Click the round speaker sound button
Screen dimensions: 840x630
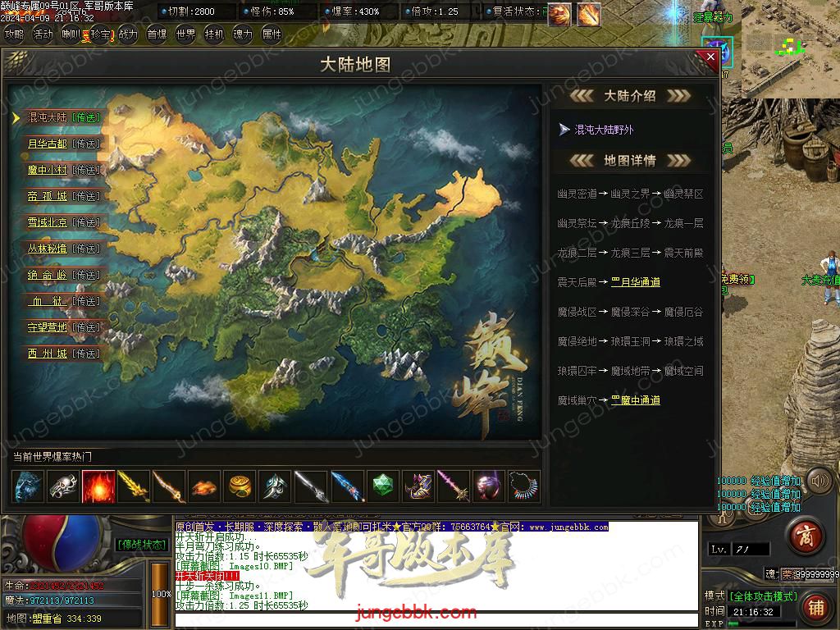coord(819,481)
